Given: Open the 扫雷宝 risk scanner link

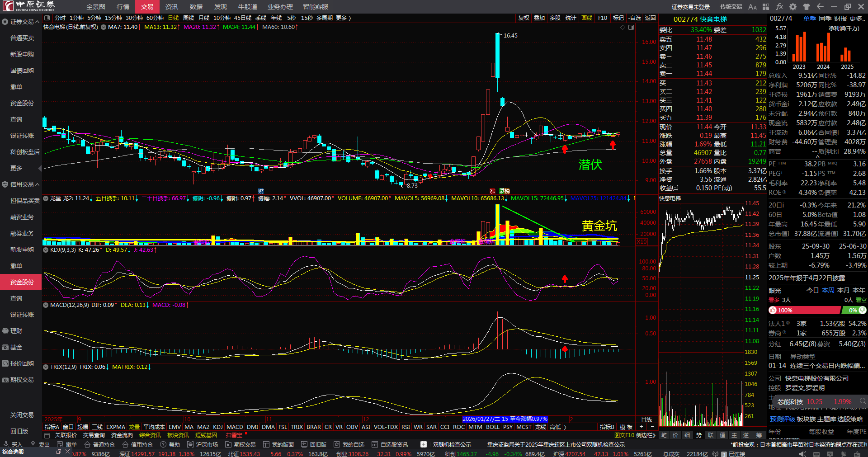Looking at the screenshot, I should point(234,435).
